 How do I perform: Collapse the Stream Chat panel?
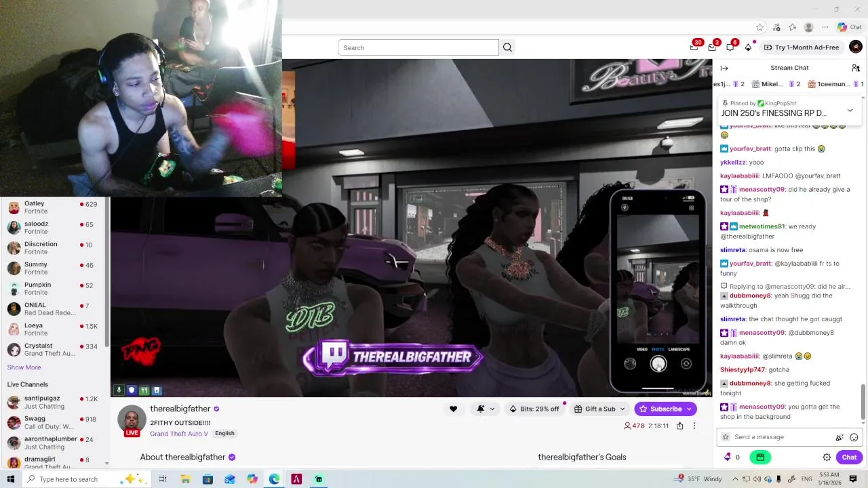tap(724, 68)
